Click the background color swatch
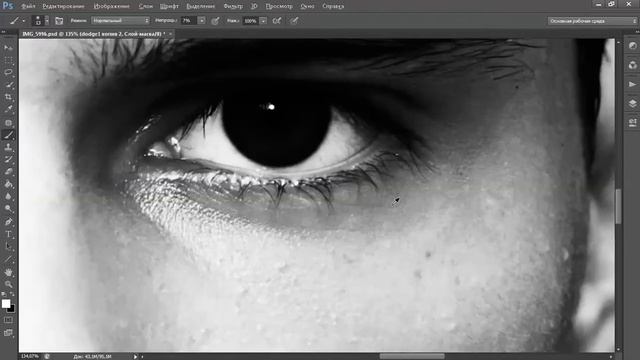Viewport: 640px width, 360px height. tap(11, 309)
